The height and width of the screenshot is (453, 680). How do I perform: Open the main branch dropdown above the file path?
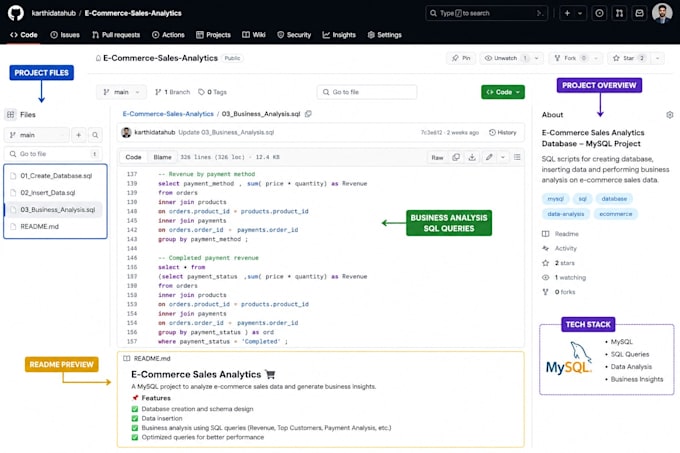(x=121, y=92)
